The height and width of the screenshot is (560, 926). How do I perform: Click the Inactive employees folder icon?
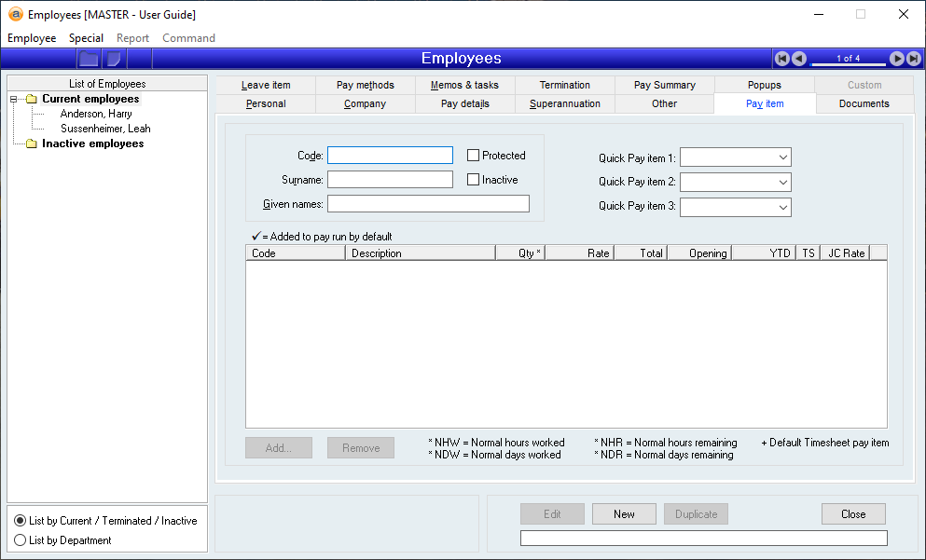[31, 144]
